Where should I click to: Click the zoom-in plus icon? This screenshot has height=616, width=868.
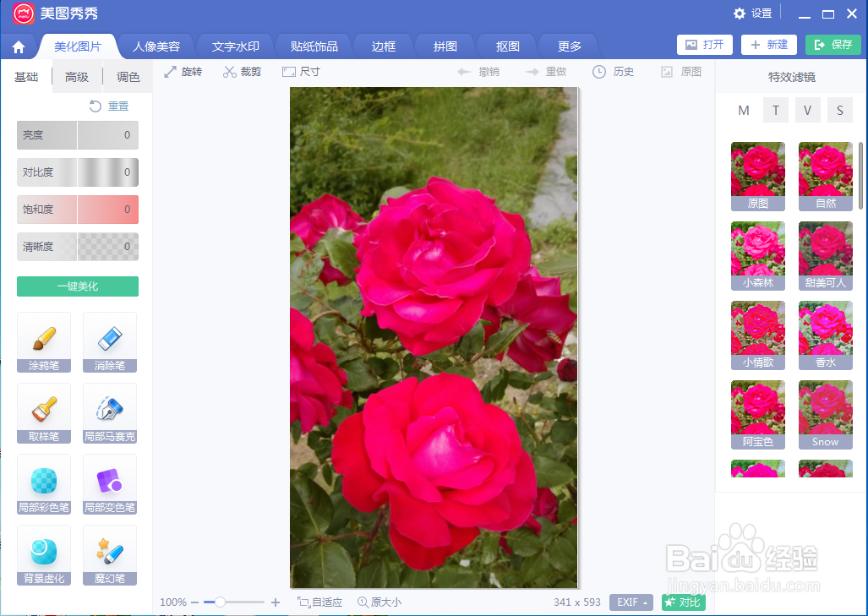click(276, 602)
